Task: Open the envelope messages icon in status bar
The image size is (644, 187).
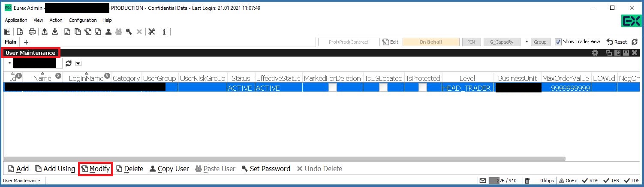Action: click(x=483, y=181)
